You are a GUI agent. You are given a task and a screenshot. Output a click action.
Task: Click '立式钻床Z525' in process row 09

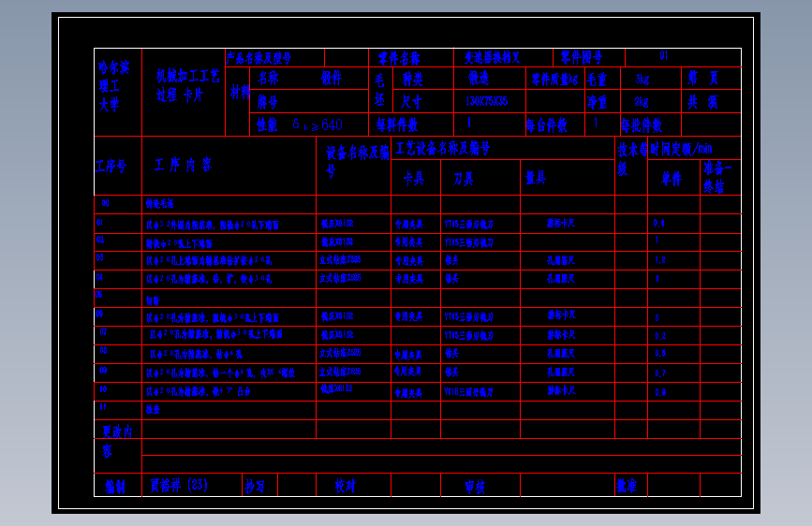point(340,372)
